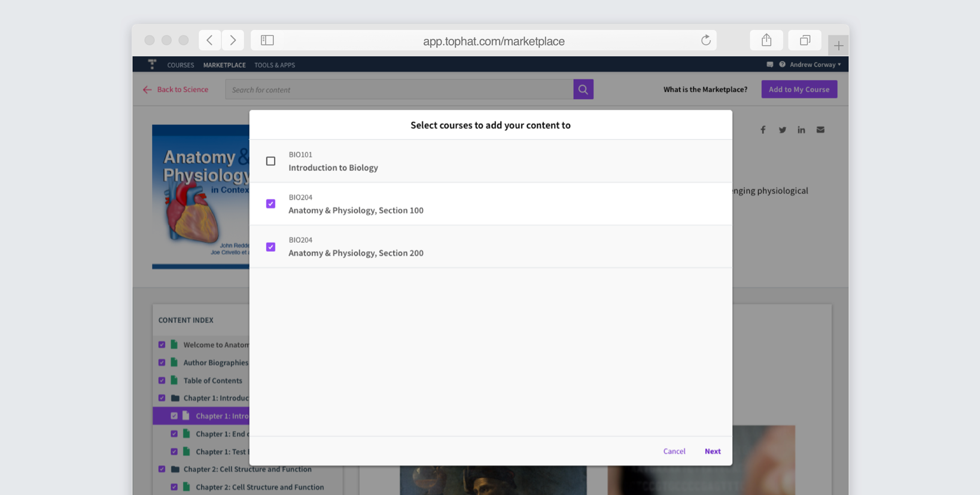Click the Top Hat logo icon

[x=152, y=64]
